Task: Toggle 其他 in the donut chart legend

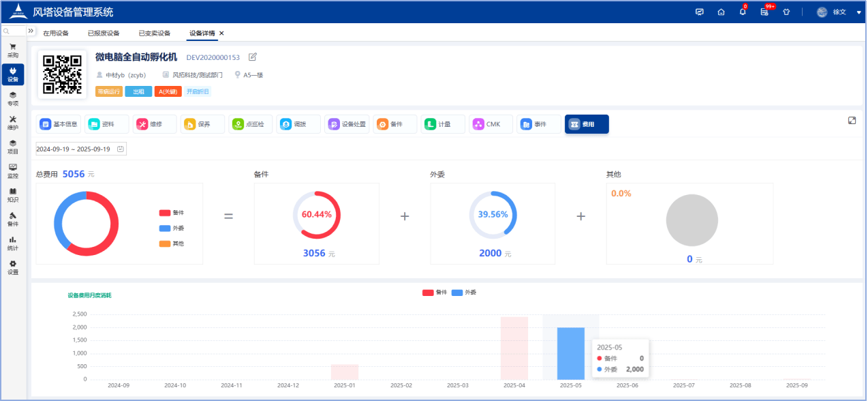Action: click(172, 243)
